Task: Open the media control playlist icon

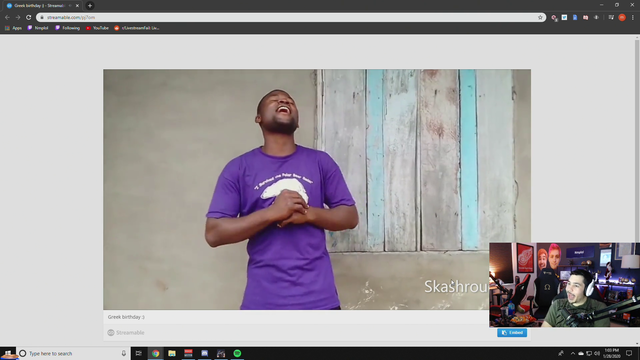Action: tap(611, 18)
